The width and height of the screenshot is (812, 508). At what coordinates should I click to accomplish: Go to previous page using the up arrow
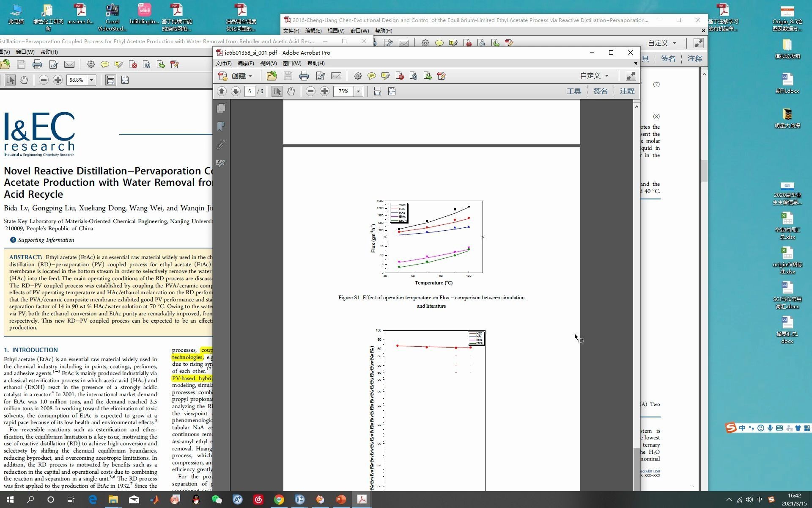click(222, 91)
